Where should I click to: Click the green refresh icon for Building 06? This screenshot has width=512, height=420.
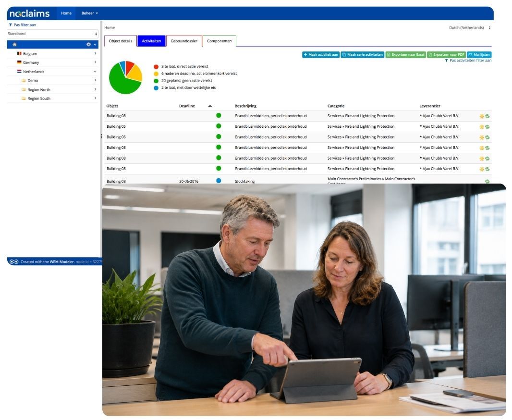tap(487, 137)
